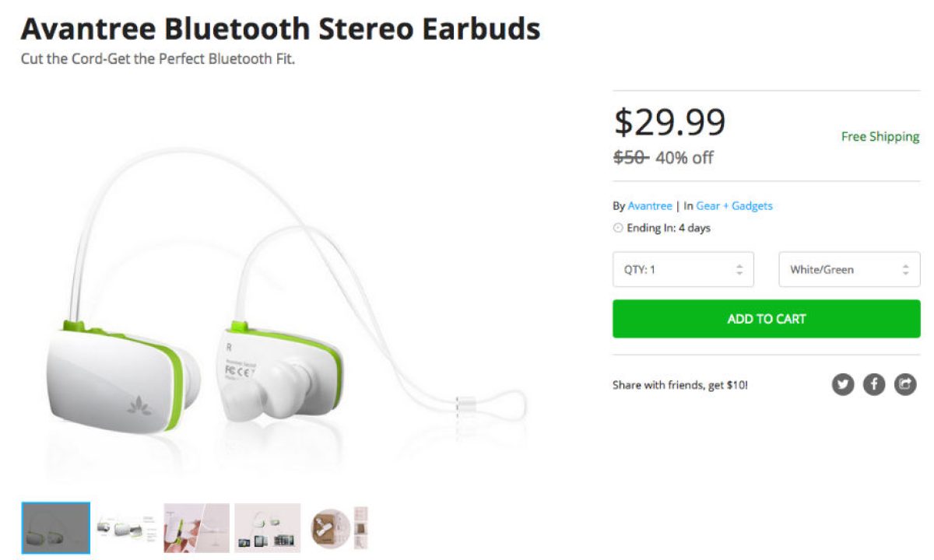Open the Gear + Gadgets category link
The width and height of the screenshot is (934, 560).
click(x=734, y=206)
